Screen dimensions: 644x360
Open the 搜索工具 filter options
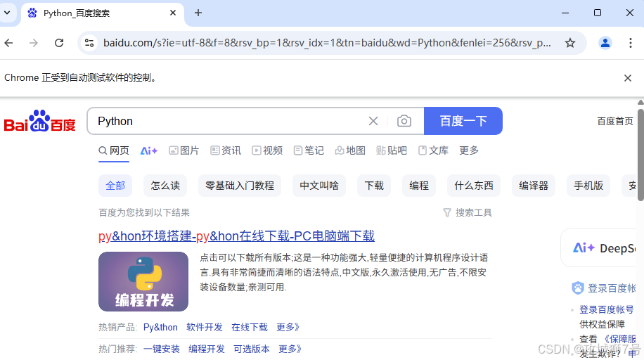468,212
